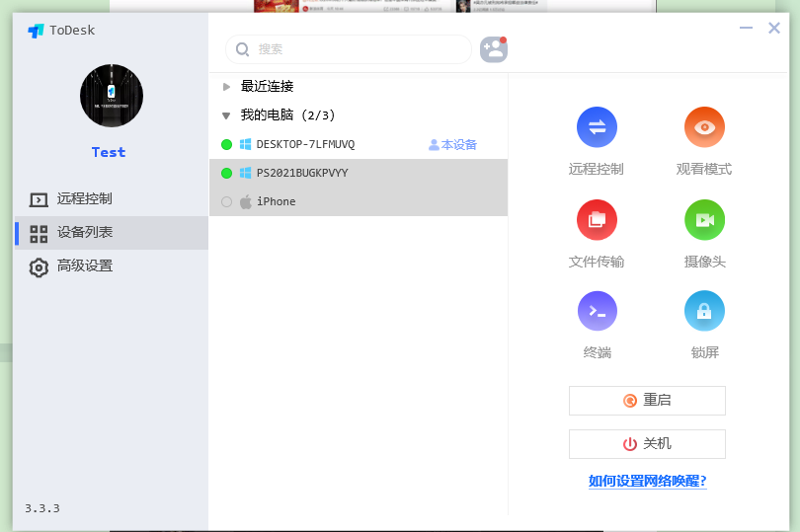Click Windows icon of DESKTOP-7LFMUVQ
Viewport: 800px width, 532px height.
tap(245, 144)
